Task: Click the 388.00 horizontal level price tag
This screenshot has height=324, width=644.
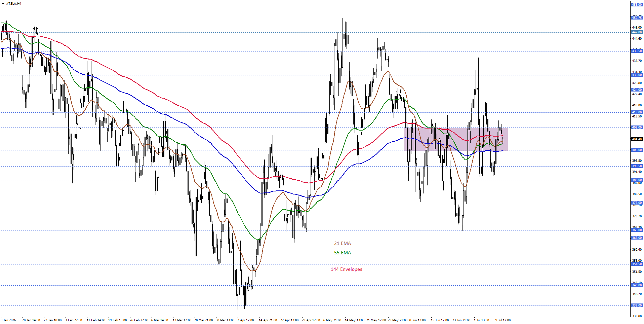Action: point(637,180)
